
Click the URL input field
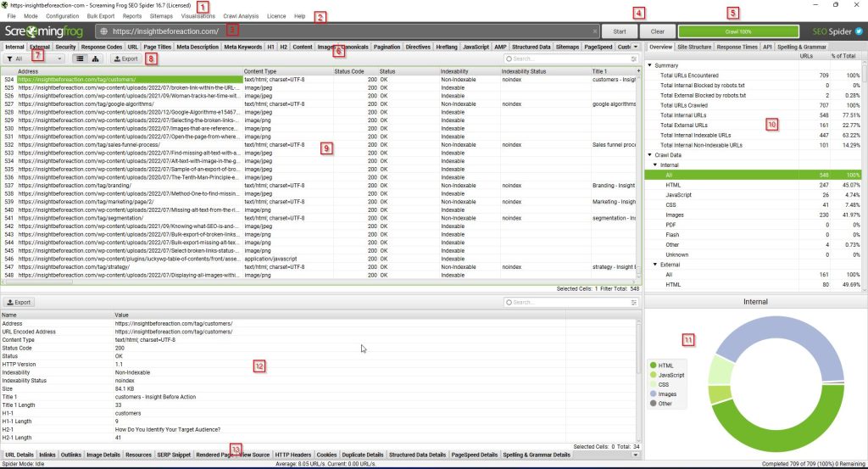tap(348, 31)
